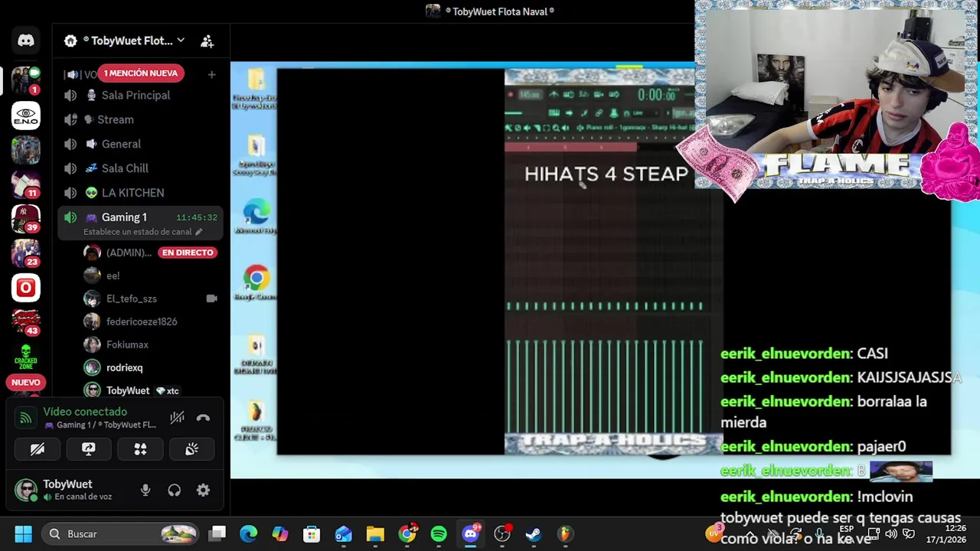Screen dimensions: 980x551
Task: Click camera icon next to El_tefo_szs
Action: tap(211, 298)
